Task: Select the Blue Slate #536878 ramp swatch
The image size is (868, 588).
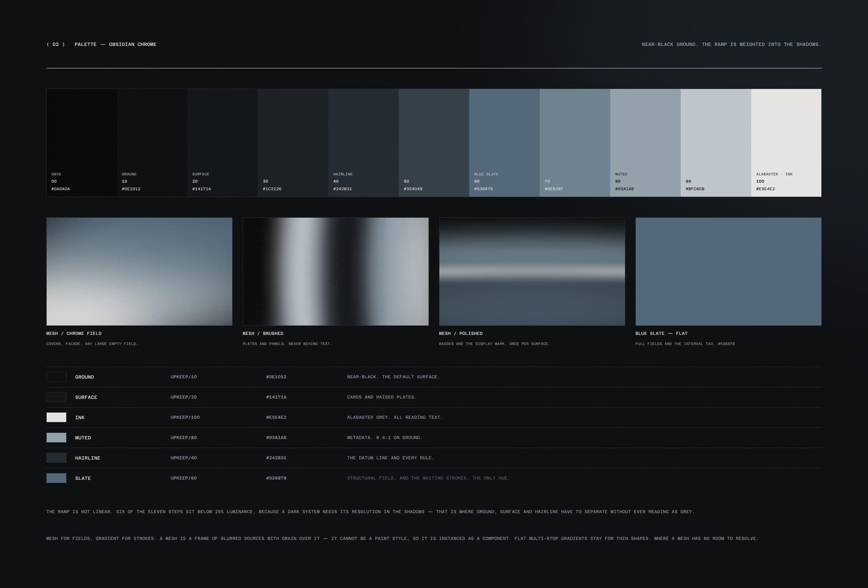Action: point(505,142)
